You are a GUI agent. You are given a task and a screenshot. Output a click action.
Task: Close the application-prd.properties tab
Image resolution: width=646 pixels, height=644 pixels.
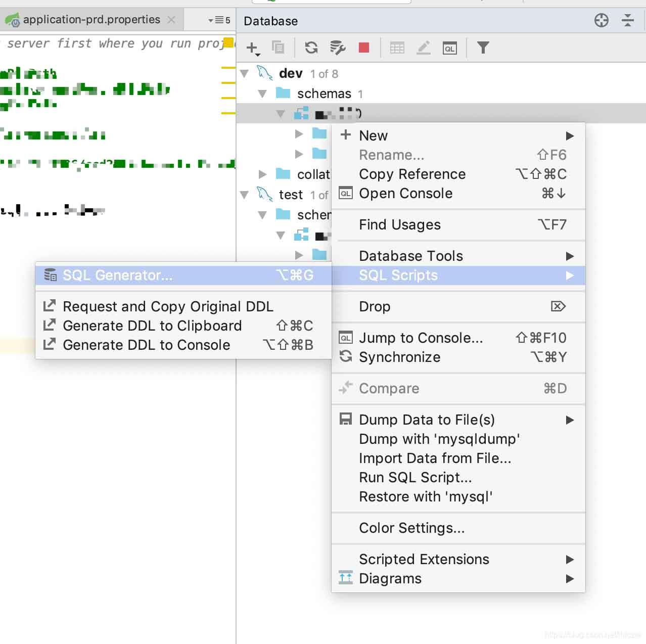(x=172, y=20)
